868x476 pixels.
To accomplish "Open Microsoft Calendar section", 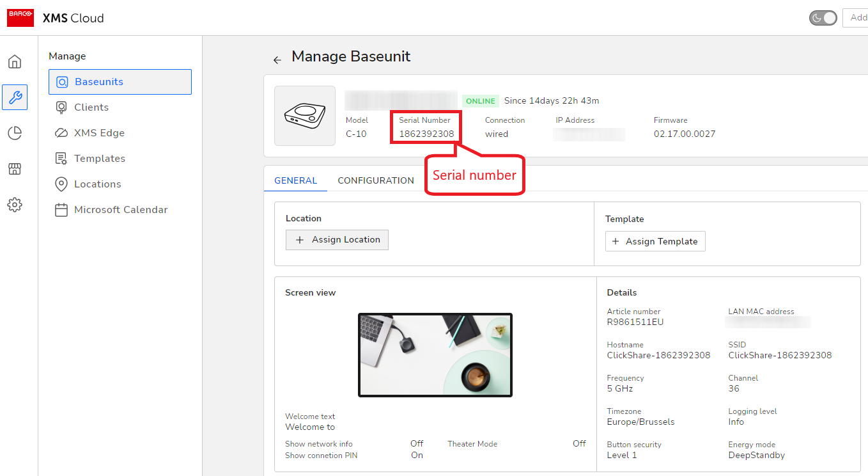I will tap(121, 210).
